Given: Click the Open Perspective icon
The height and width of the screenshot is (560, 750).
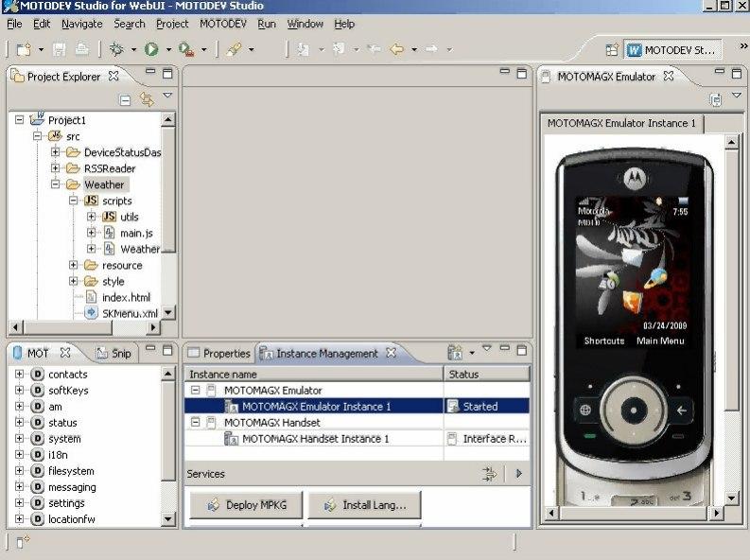Looking at the screenshot, I should coord(612,50).
